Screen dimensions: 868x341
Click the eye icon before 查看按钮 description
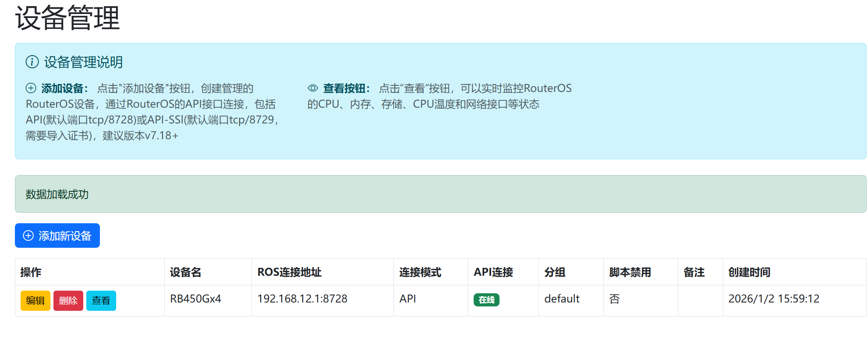click(x=312, y=88)
